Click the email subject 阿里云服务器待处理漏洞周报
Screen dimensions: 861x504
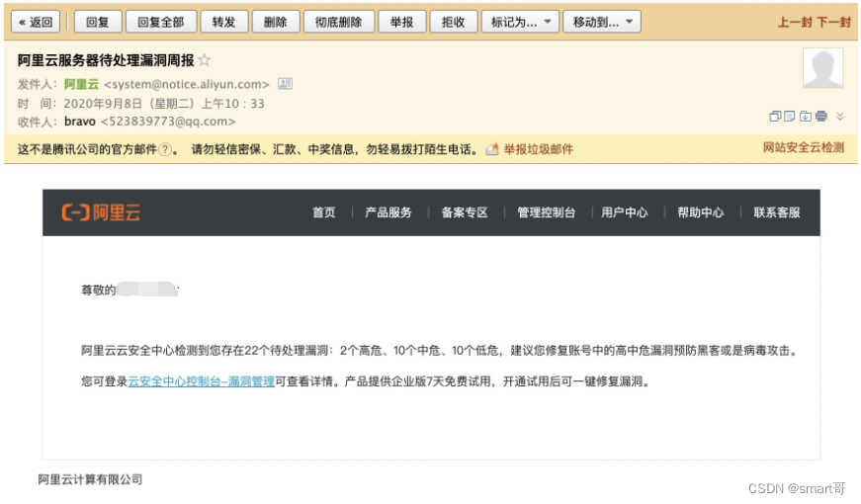click(106, 60)
